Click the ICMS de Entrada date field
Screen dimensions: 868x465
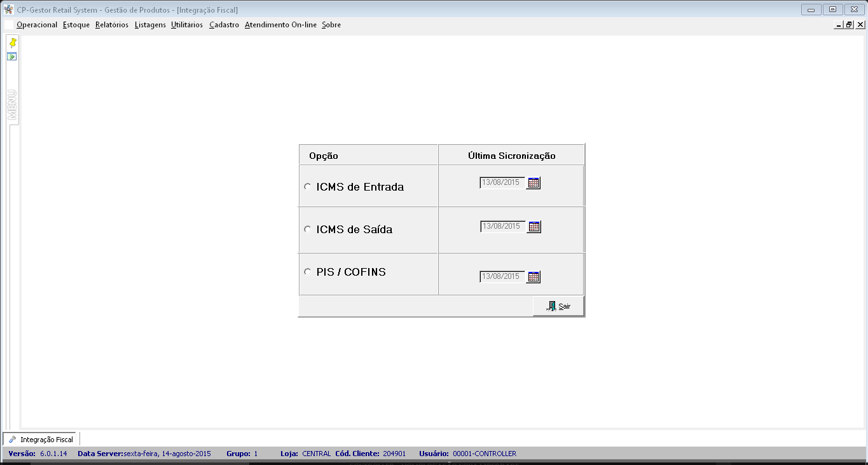point(502,183)
